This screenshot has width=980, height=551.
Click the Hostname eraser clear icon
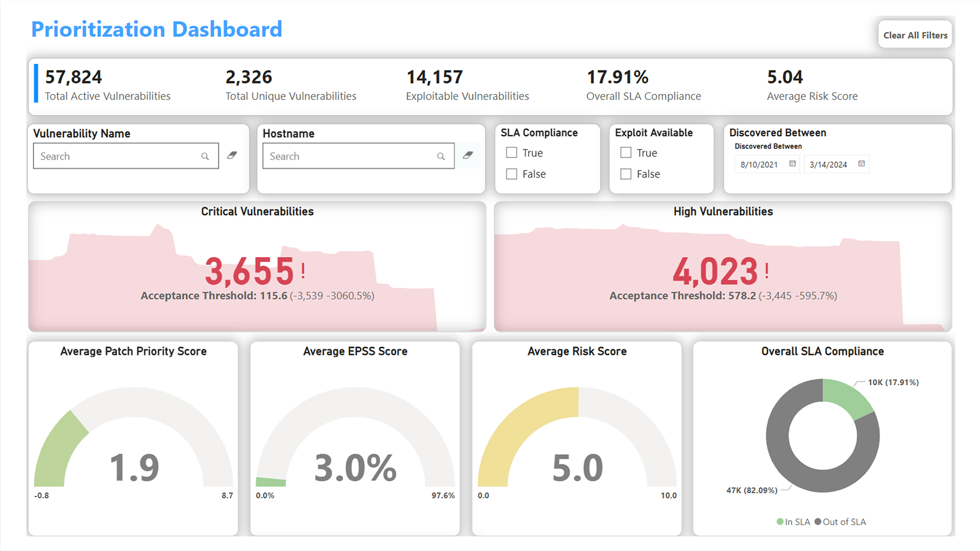click(x=468, y=155)
